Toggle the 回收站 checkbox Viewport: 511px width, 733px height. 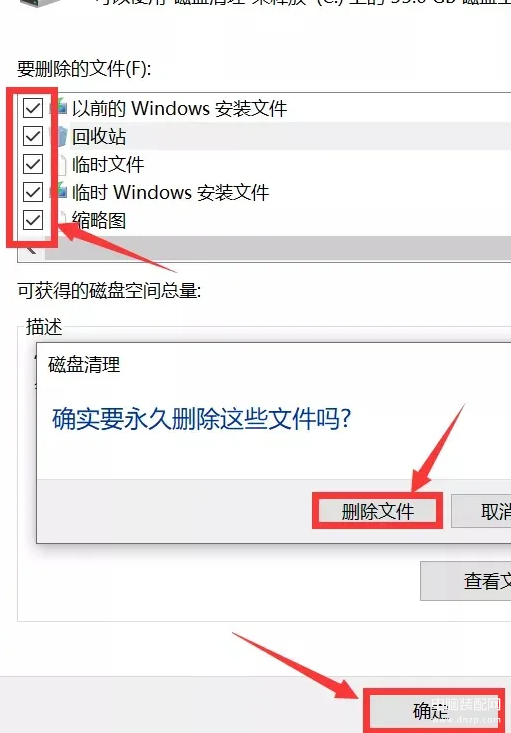point(33,136)
